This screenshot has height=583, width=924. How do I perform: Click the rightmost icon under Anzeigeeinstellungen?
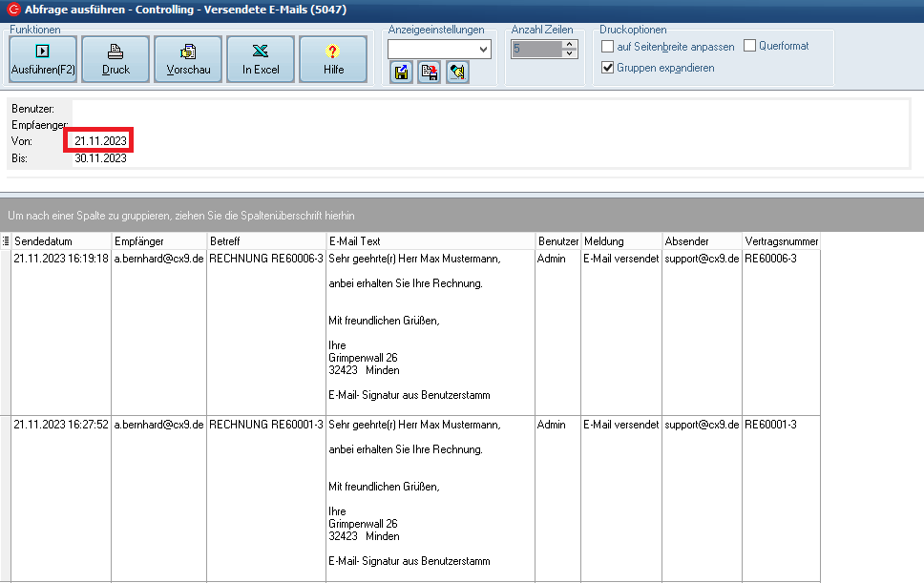pyautogui.click(x=457, y=73)
